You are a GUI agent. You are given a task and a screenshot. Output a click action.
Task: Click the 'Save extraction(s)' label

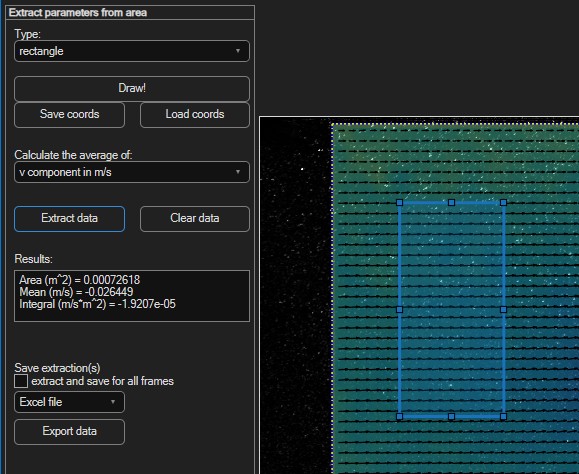pos(57,368)
